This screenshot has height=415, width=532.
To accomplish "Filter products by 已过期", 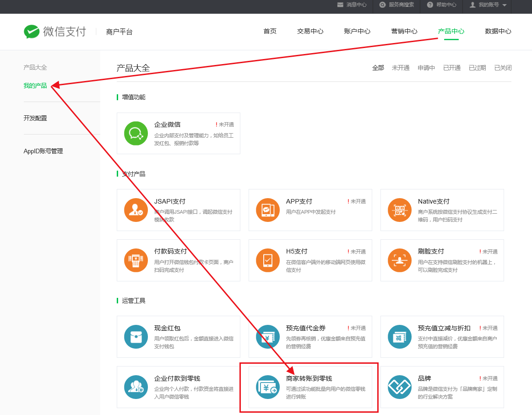I will (x=478, y=68).
